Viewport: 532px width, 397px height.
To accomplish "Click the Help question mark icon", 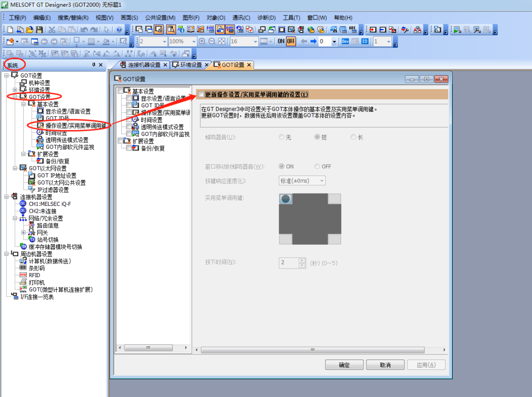I will coord(119,29).
